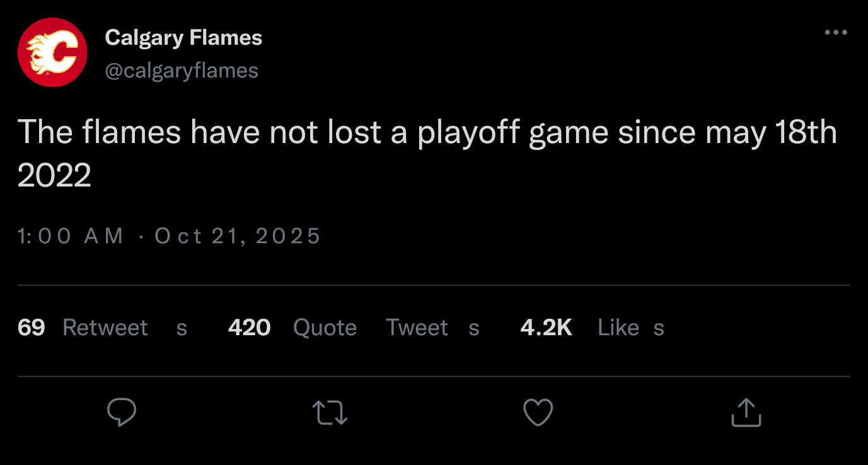Image resolution: width=868 pixels, height=465 pixels.
Task: Retweet the post using the retweet arrows icon
Action: pyautogui.click(x=330, y=414)
